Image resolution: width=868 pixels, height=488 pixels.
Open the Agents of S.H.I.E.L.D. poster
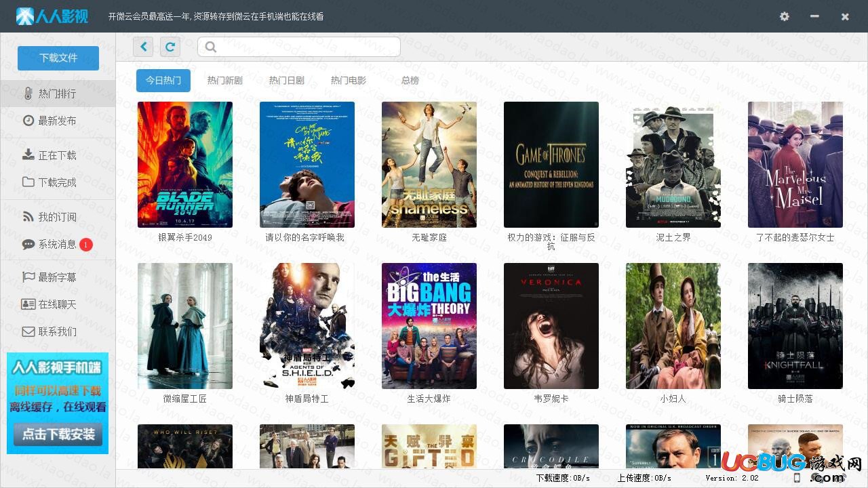pyautogui.click(x=307, y=326)
